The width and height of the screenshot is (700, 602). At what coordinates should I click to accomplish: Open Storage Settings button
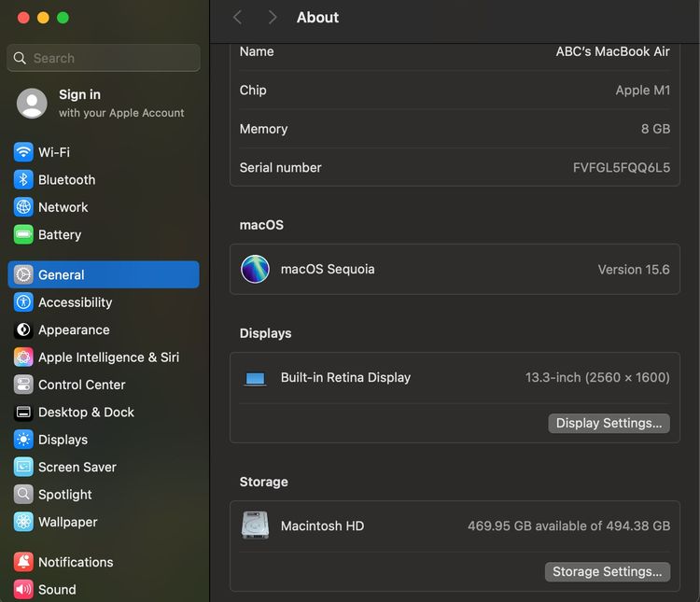608,571
